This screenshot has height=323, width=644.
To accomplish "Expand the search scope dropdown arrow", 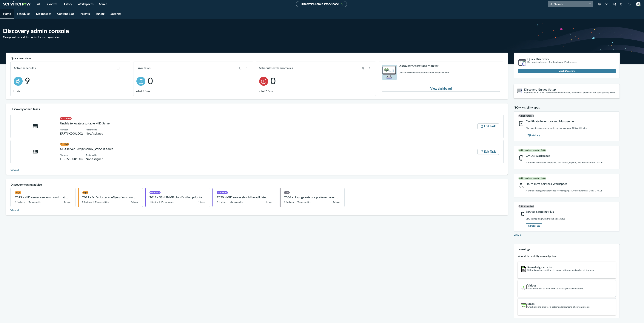I will click(x=590, y=4).
